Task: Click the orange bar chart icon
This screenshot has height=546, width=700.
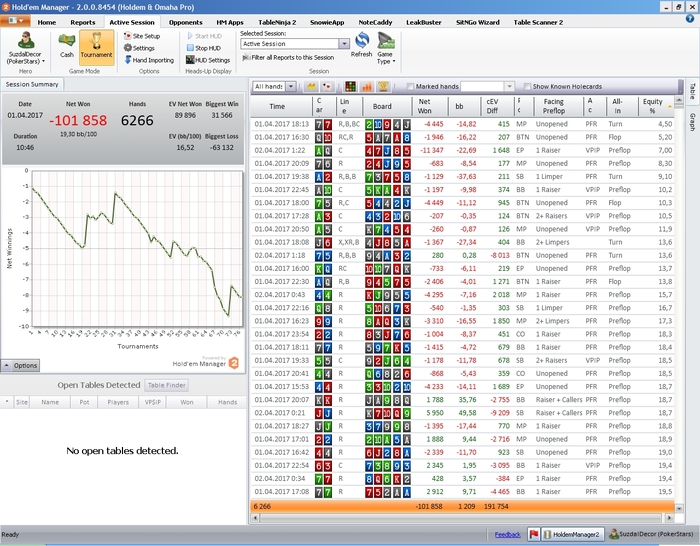Action: click(x=367, y=86)
